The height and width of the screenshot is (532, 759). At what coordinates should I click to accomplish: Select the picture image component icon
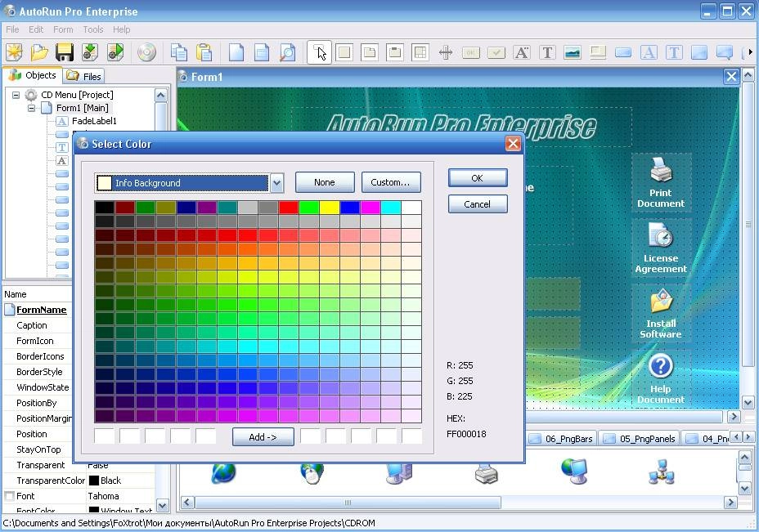[573, 52]
